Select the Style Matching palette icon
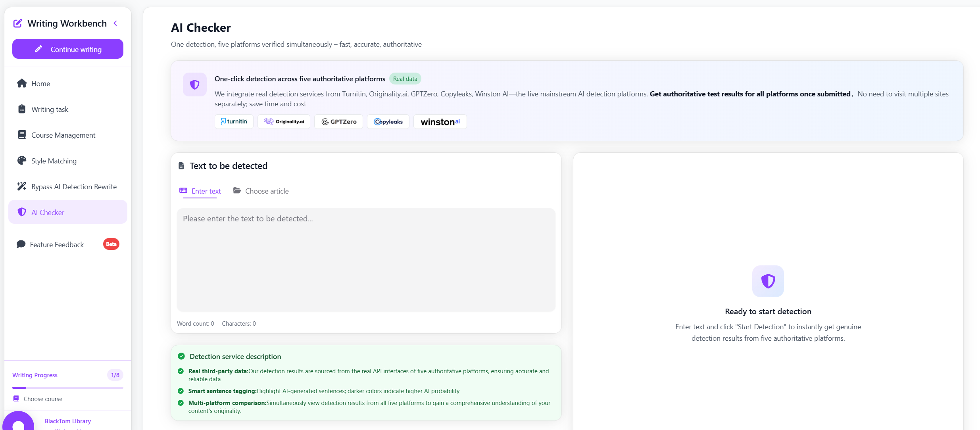980x430 pixels. (22, 161)
